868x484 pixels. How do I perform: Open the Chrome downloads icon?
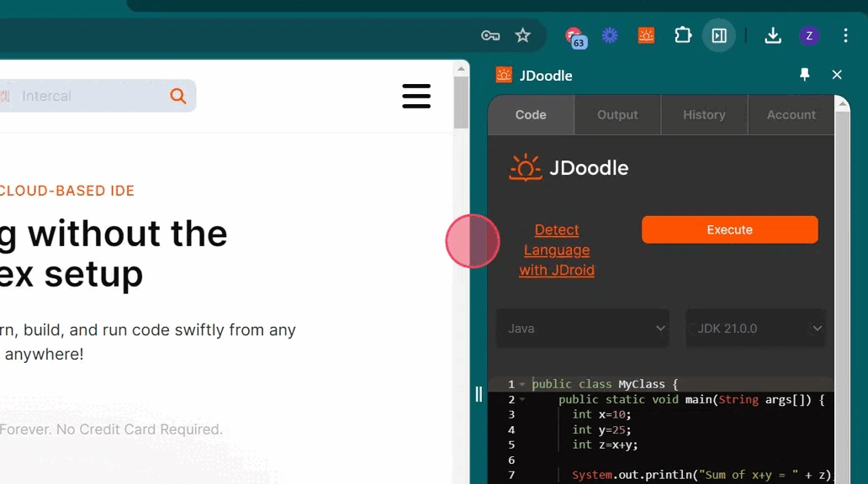772,35
